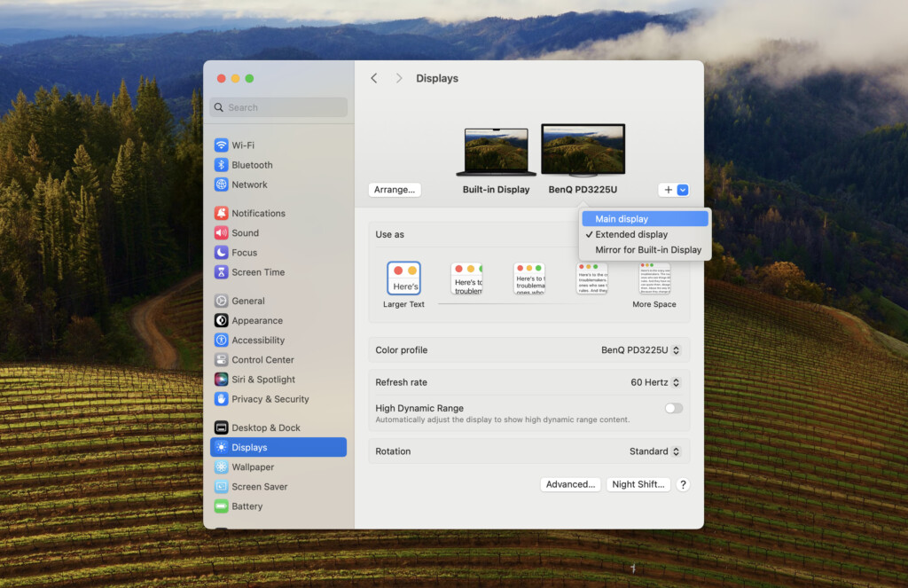Select the Built-in Display thumbnail

(497, 152)
